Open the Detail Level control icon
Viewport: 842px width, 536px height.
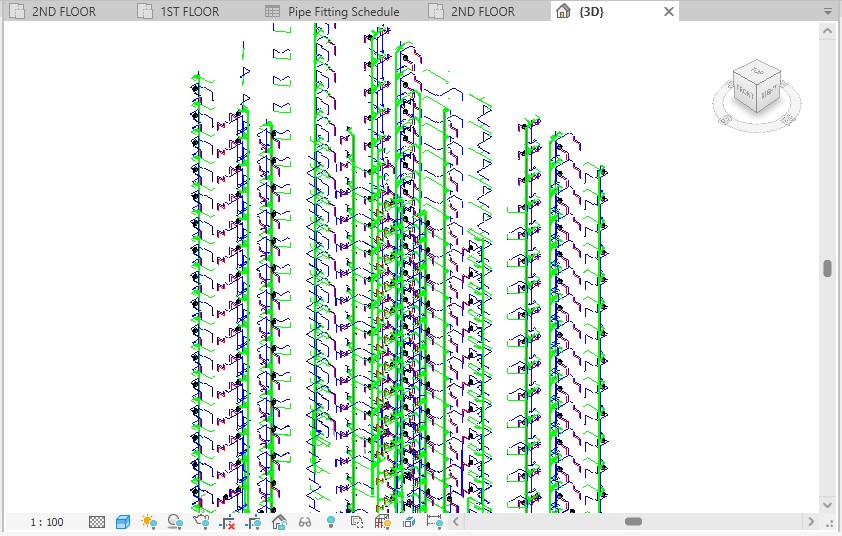pos(97,521)
